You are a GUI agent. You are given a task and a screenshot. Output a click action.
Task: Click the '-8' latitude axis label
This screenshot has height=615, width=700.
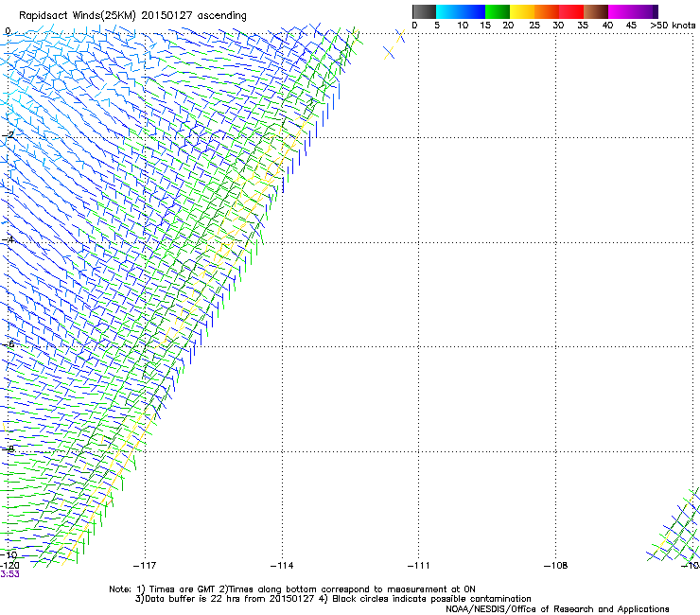8,449
